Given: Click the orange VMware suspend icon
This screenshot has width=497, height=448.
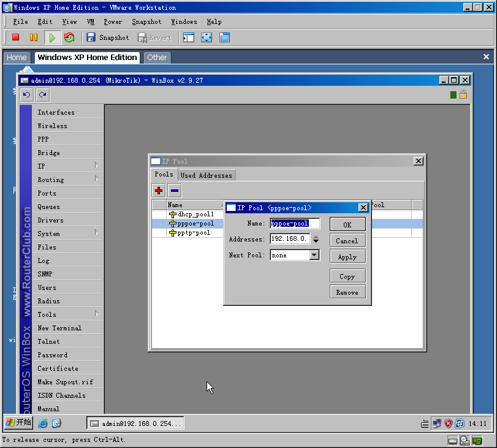Looking at the screenshot, I should tap(33, 37).
